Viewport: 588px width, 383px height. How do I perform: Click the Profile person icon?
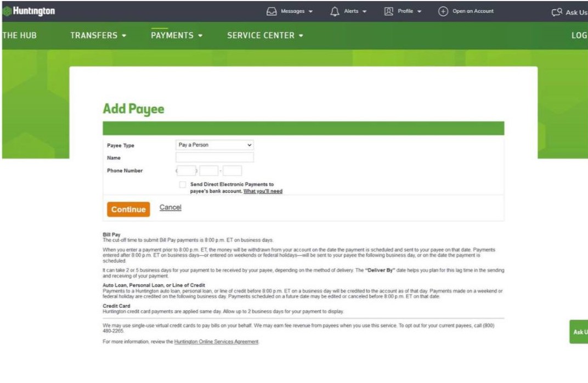pyautogui.click(x=389, y=11)
